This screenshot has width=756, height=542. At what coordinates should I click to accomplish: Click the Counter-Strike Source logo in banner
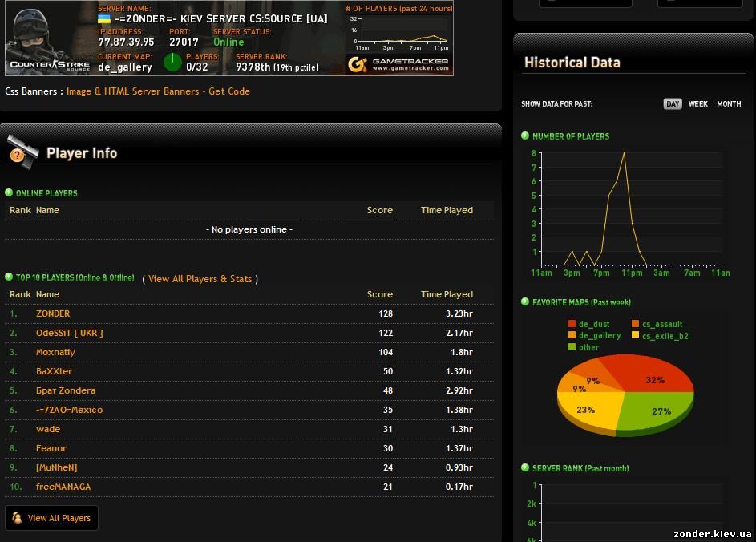[50, 65]
